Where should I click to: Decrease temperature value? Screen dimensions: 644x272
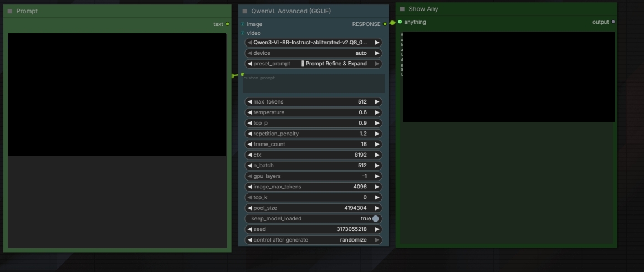point(249,112)
